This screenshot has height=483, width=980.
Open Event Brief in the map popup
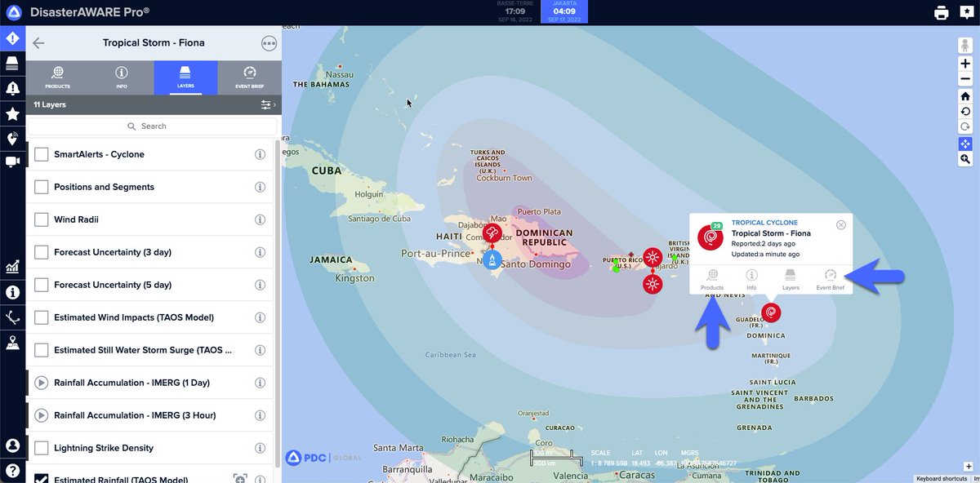[831, 280]
